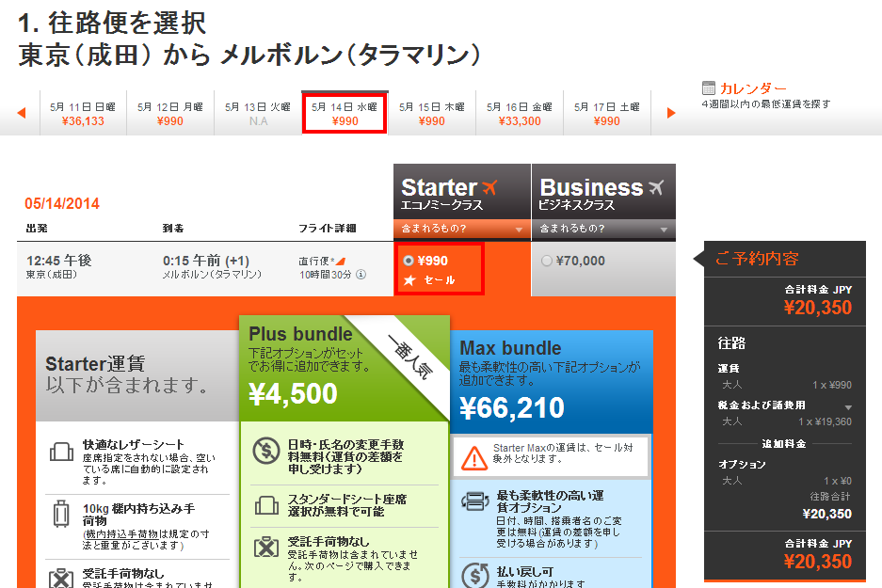Image resolution: width=882 pixels, height=588 pixels.
Task: Select the 5月 14日 水曜 date tab
Action: (x=345, y=113)
